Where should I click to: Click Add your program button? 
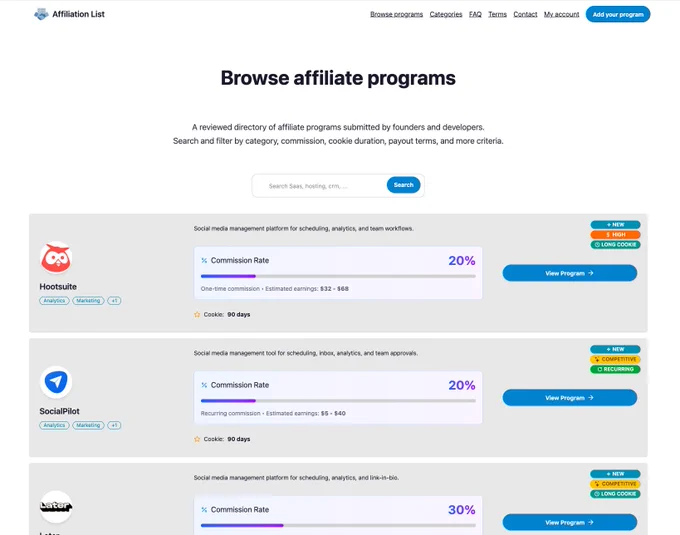[x=618, y=14]
